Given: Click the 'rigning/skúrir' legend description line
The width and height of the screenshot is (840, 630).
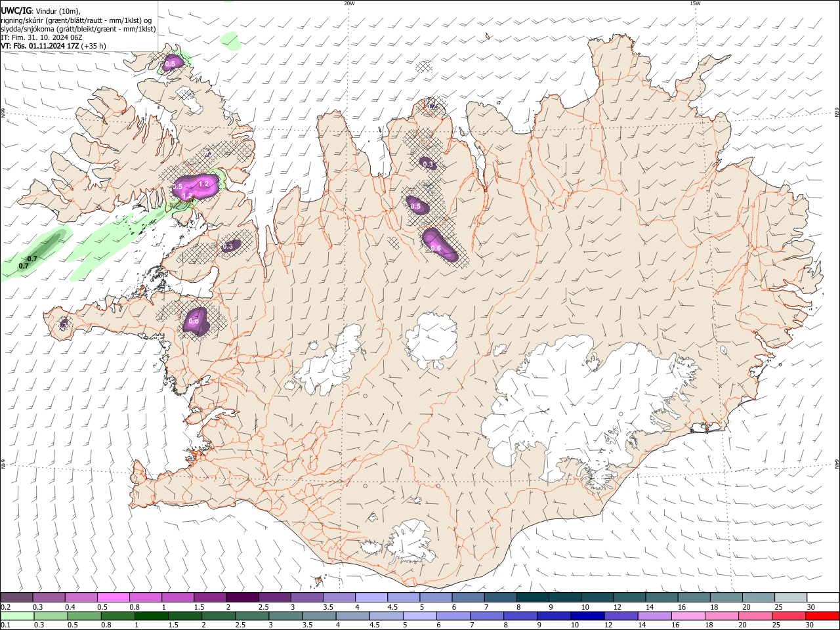Looking at the screenshot, I should tap(77, 20).
